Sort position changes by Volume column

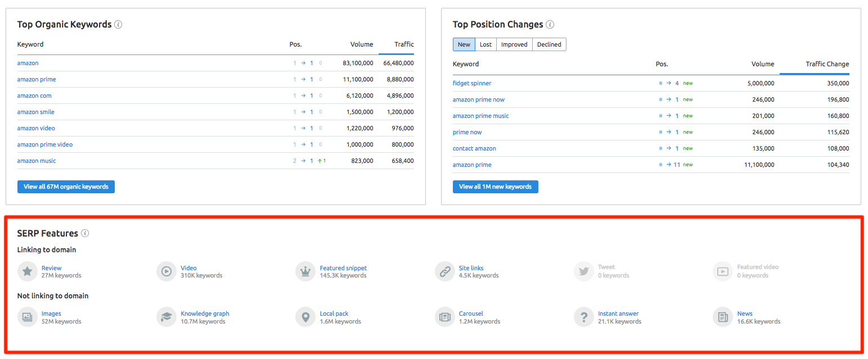[x=763, y=64]
